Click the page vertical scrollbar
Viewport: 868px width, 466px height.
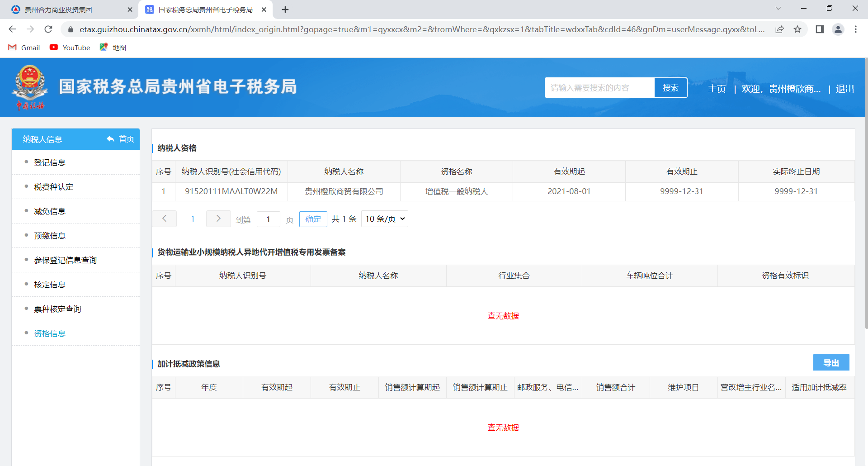click(x=865, y=195)
